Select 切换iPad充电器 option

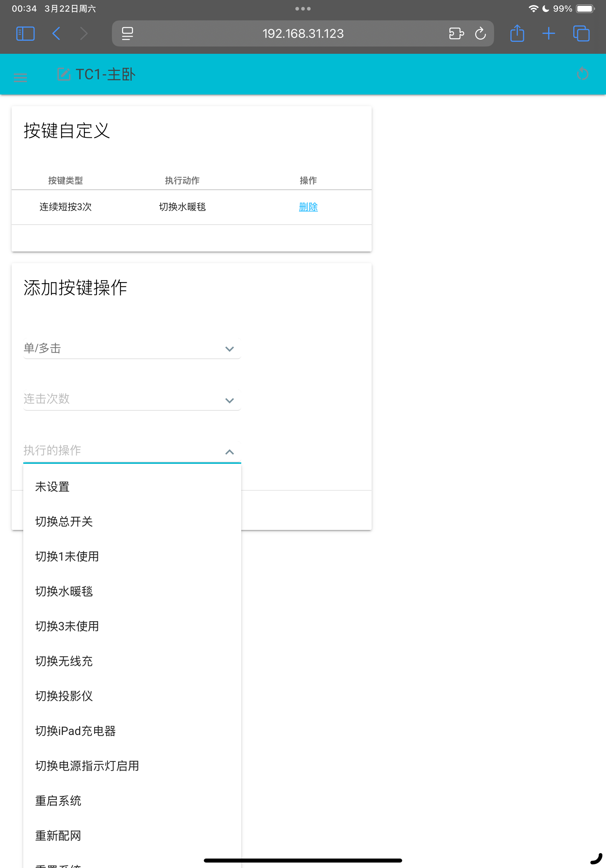tap(75, 731)
